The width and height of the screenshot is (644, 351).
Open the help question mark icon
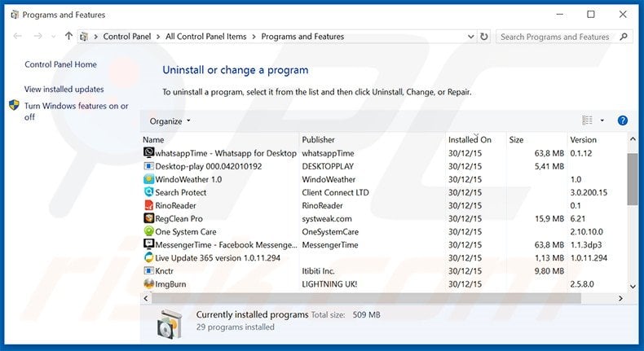point(623,121)
